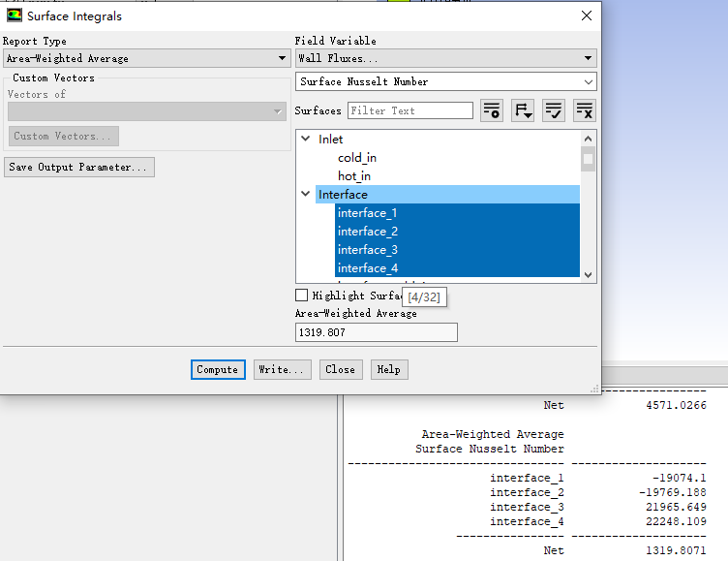
Task: Select the hot_in surface
Action: (354, 176)
